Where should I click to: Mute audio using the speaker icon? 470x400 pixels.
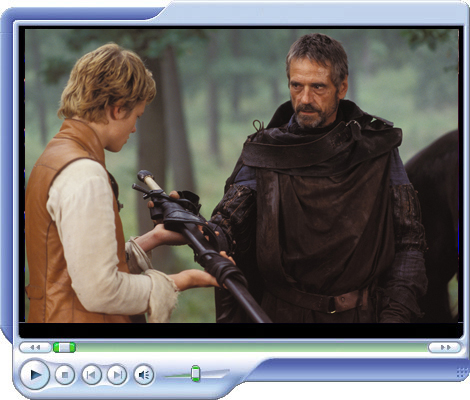tap(144, 375)
